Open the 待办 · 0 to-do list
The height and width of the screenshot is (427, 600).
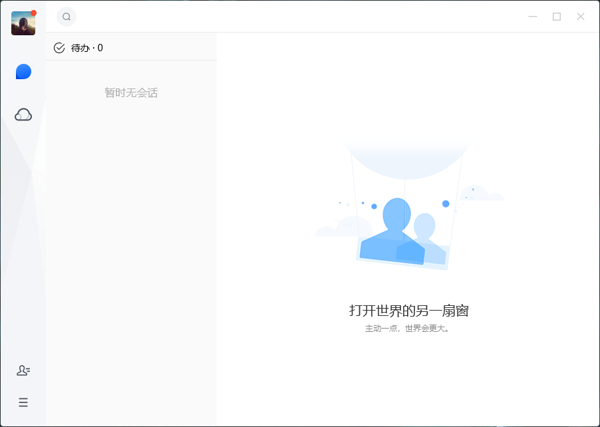coord(87,48)
